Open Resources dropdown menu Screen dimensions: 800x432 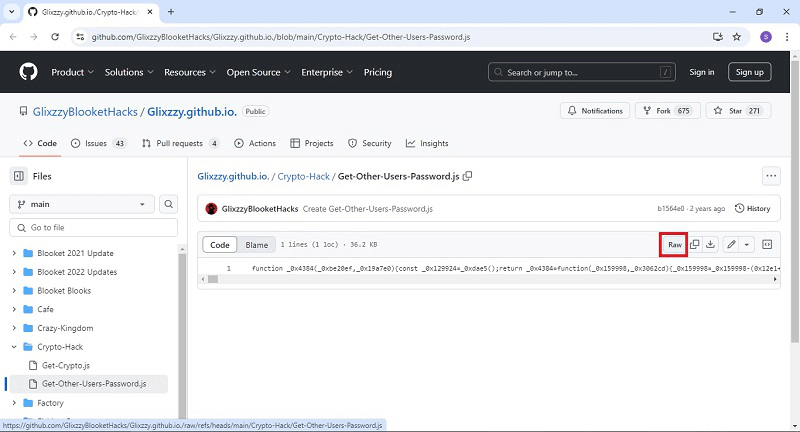(x=190, y=72)
